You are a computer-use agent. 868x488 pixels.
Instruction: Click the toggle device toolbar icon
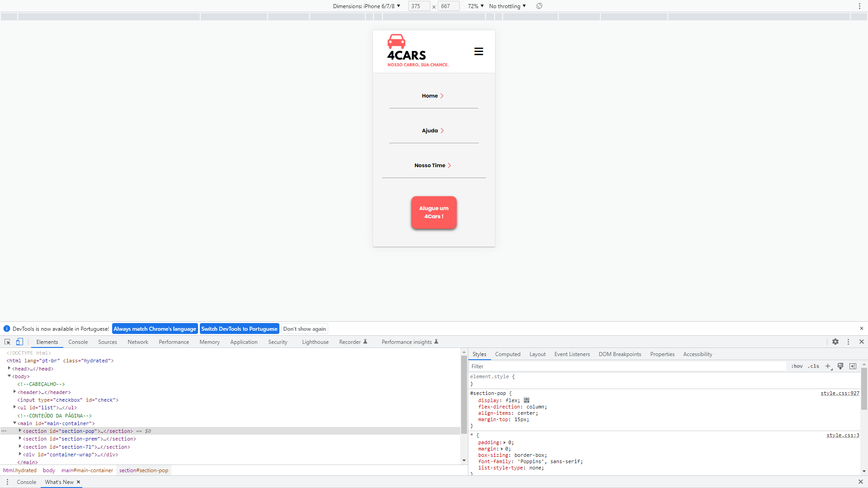tap(19, 342)
